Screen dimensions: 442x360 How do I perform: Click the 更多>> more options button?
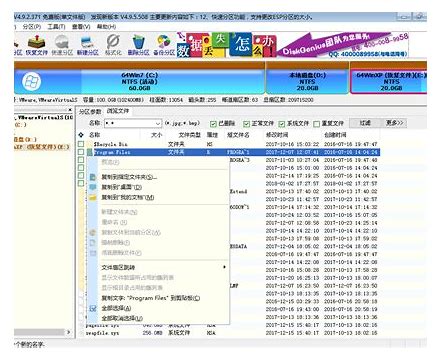tap(394, 123)
